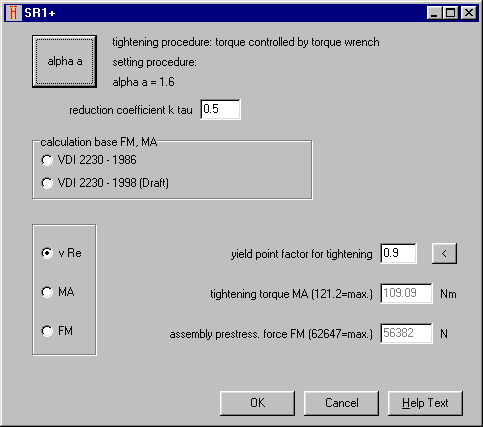Select the FM radio option

47,331
